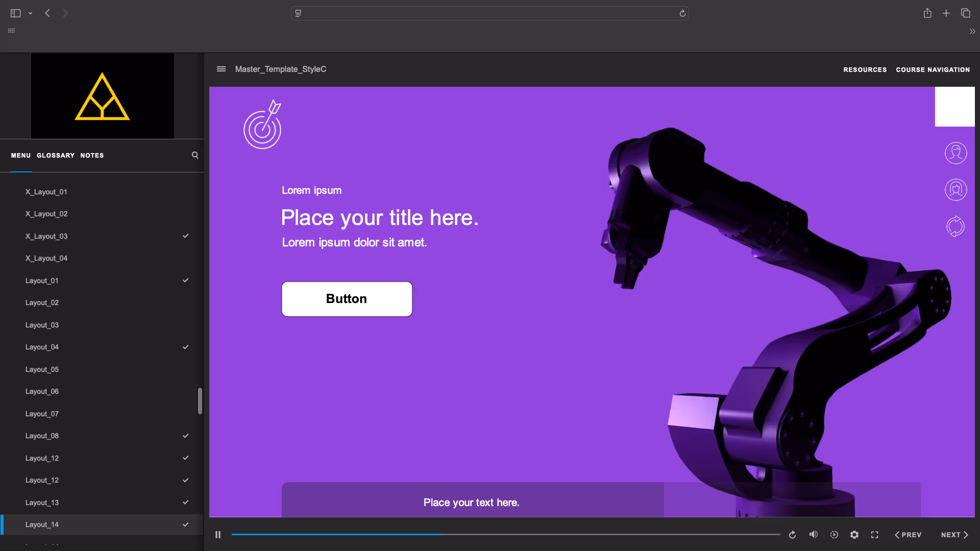Image resolution: width=980 pixels, height=551 pixels.
Task: Click the male avatar icon
Action: click(955, 153)
